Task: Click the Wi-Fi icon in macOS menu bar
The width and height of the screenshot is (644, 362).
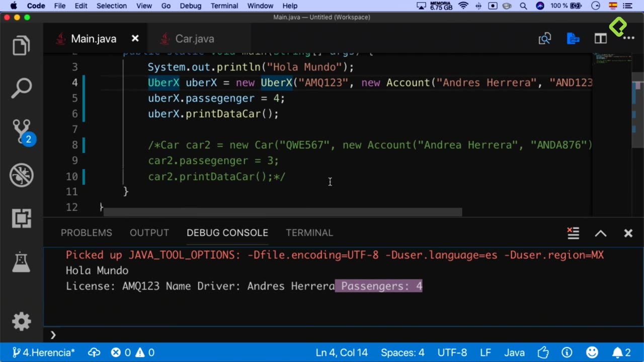Action: tap(463, 6)
